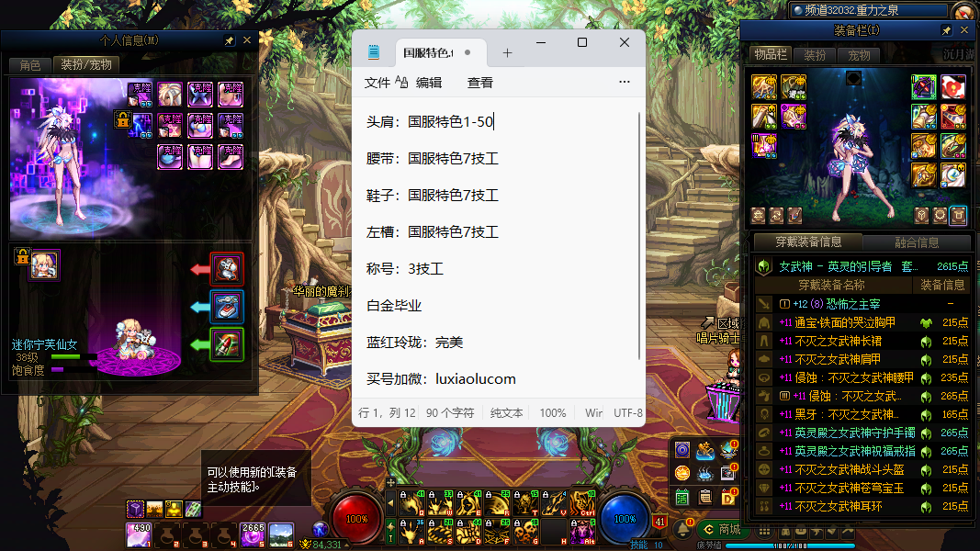The width and height of the screenshot is (980, 551).
Task: Open the UTF-8 encoding selector
Action: click(628, 413)
